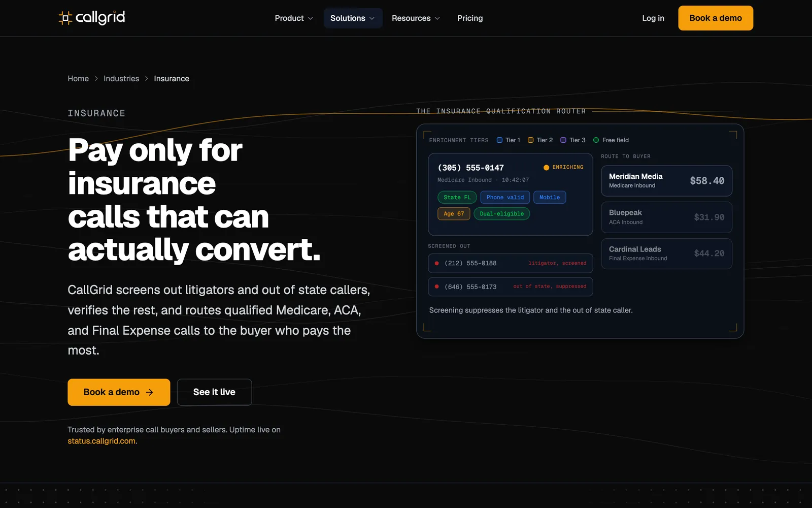
Task: Open the Solutions menu
Action: pos(353,18)
